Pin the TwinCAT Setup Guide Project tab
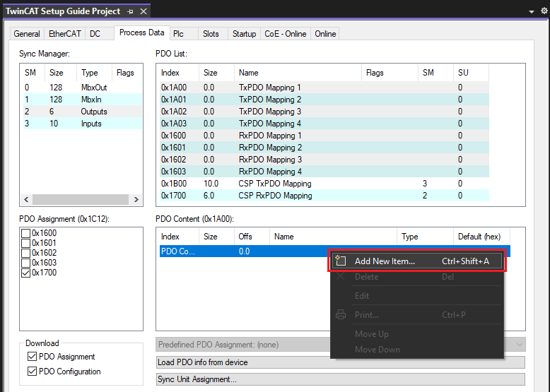Image resolution: width=550 pixels, height=392 pixels. pyautogui.click(x=131, y=11)
